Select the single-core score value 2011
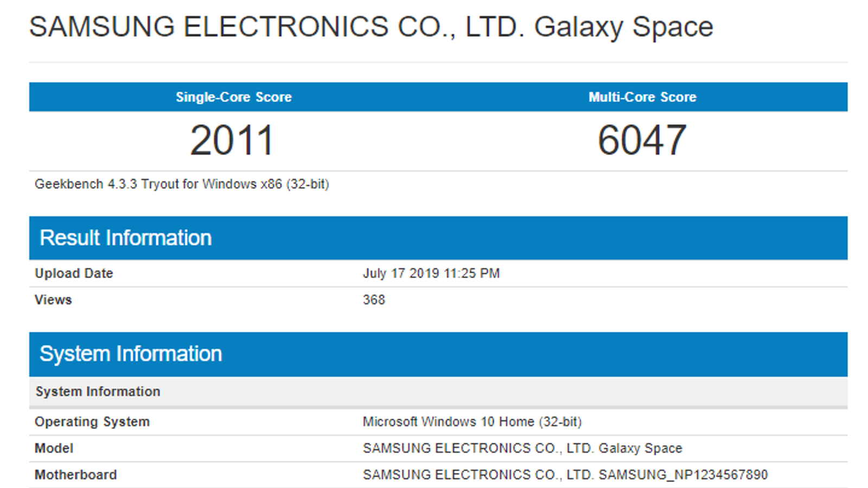The width and height of the screenshot is (868, 488). [232, 140]
